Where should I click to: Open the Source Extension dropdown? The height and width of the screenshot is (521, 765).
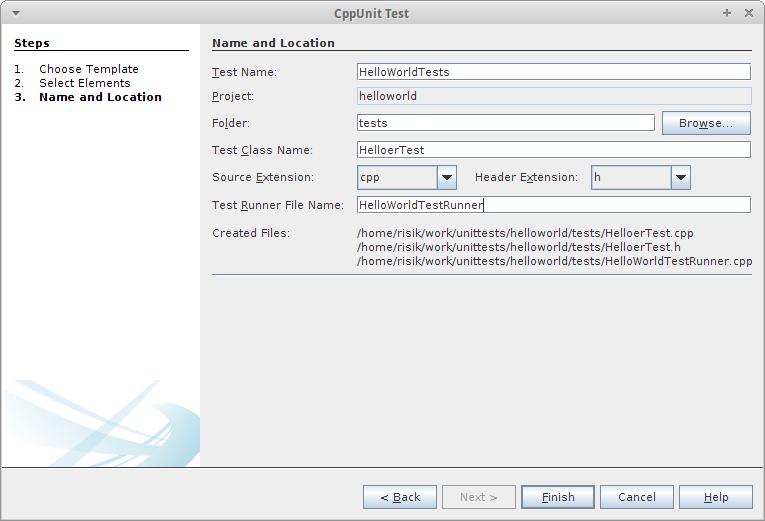click(406, 178)
